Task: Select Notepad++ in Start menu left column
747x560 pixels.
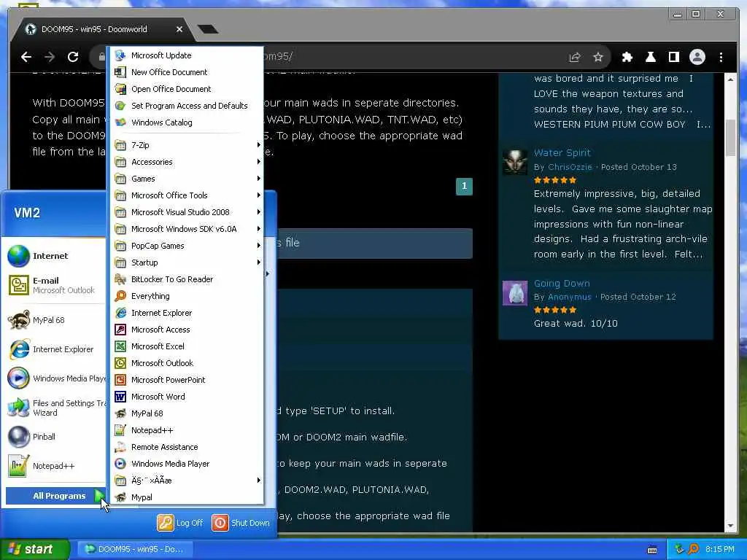Action: click(55, 466)
